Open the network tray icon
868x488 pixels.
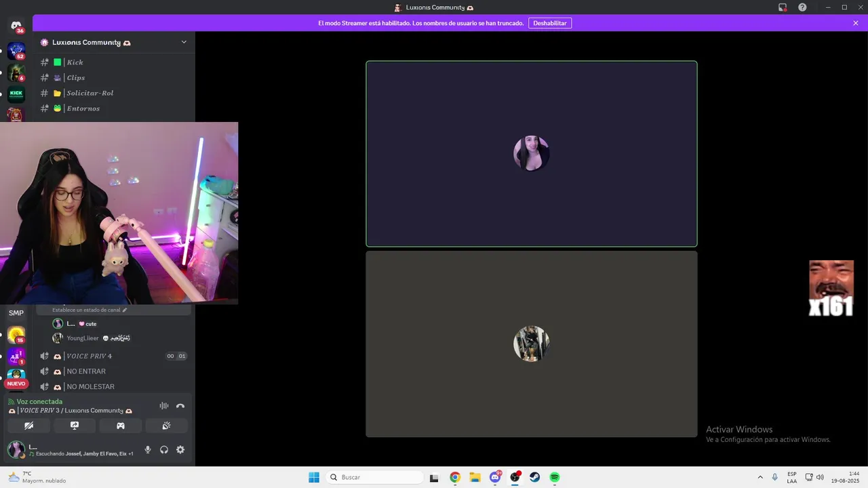809,477
